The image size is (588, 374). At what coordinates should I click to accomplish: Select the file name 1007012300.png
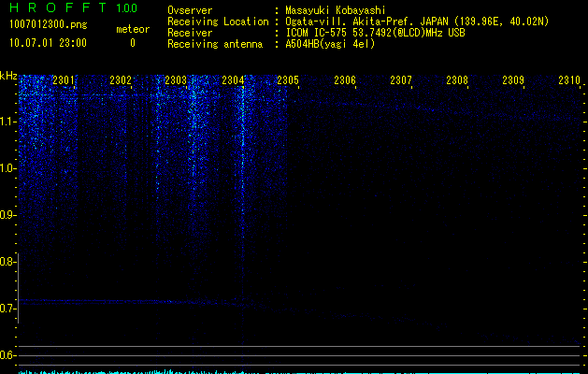[x=49, y=25]
